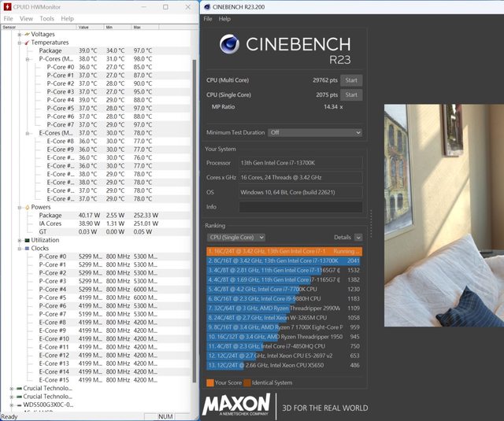This screenshot has height=421, width=504.
Task: Click the Cinebench sphere logo
Action: pyautogui.click(x=229, y=46)
